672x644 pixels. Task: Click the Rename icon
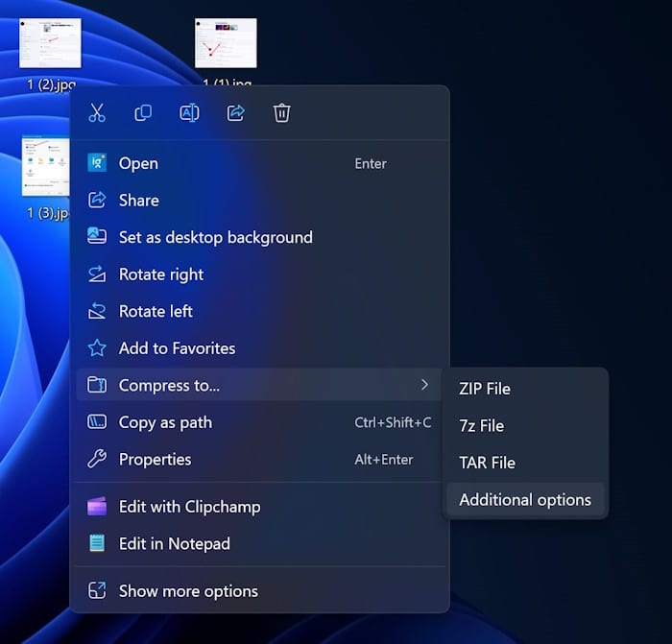click(189, 113)
